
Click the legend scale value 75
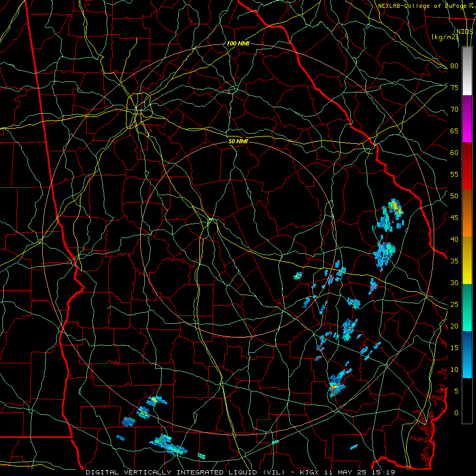coord(454,87)
